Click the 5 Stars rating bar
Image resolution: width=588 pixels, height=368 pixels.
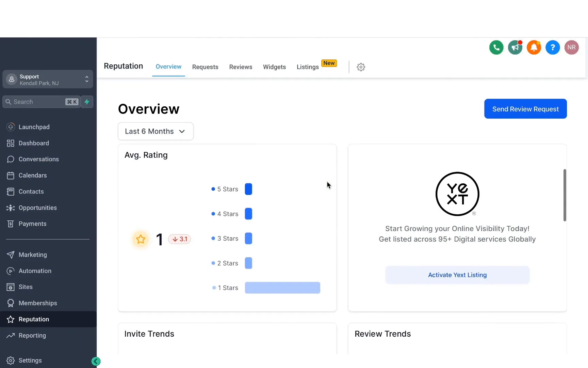tap(248, 189)
